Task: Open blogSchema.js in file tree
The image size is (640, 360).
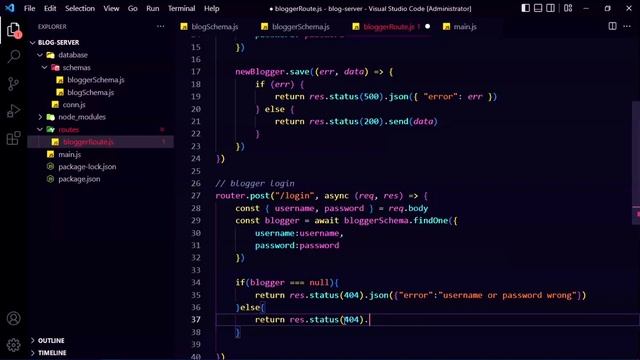Action: [91, 92]
